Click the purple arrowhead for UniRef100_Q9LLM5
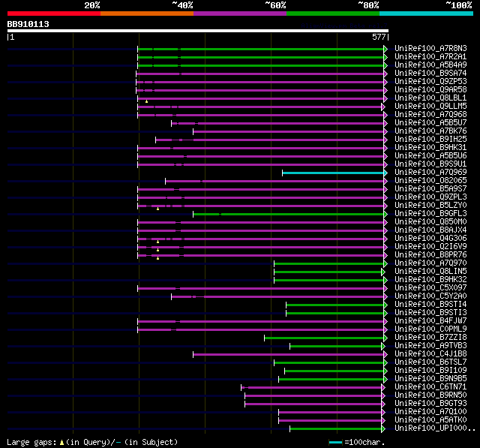Screen dimensions: 480x448 click(383, 107)
